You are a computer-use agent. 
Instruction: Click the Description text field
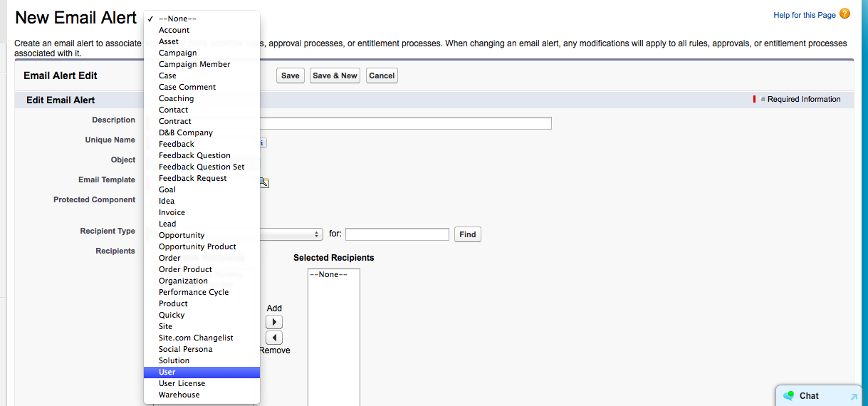pyautogui.click(x=406, y=123)
